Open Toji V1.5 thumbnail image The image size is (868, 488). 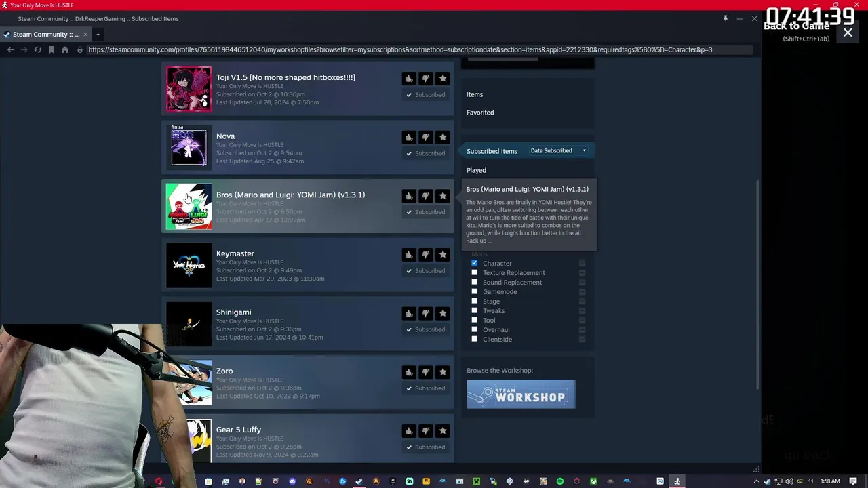[189, 89]
